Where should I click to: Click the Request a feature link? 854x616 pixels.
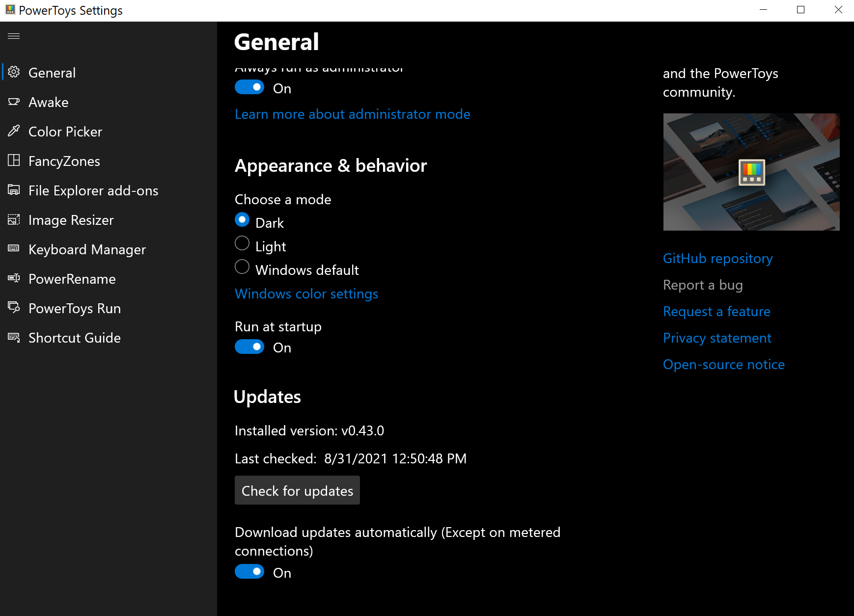coord(716,311)
